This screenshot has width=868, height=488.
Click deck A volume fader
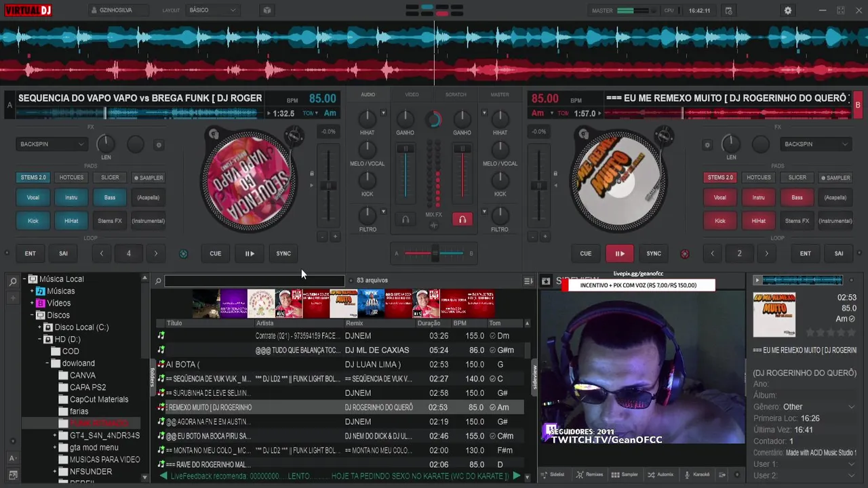click(406, 149)
